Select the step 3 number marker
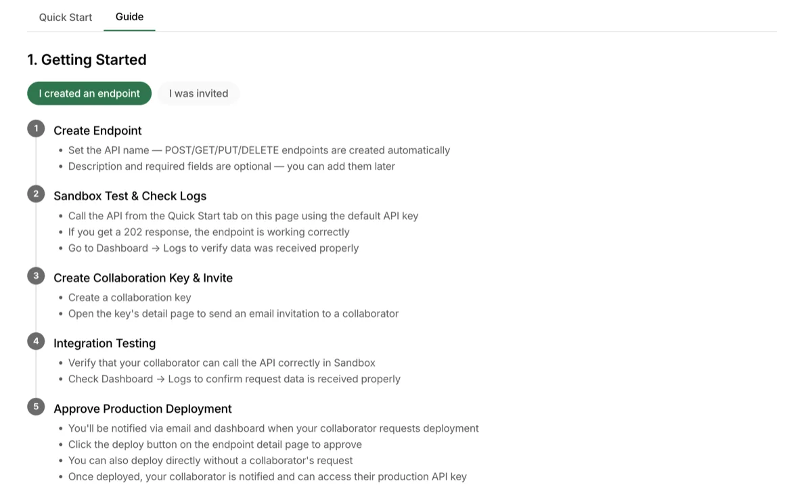The width and height of the screenshot is (812, 504). click(x=36, y=276)
